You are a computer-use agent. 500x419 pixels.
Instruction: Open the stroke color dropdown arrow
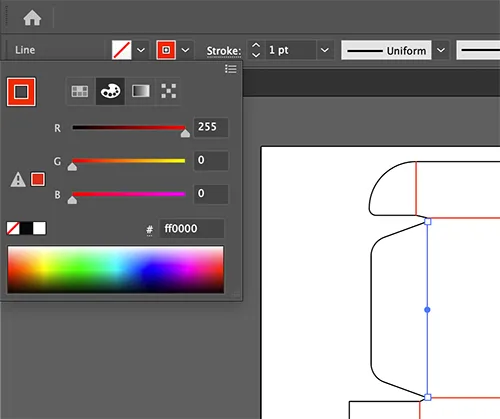[185, 50]
